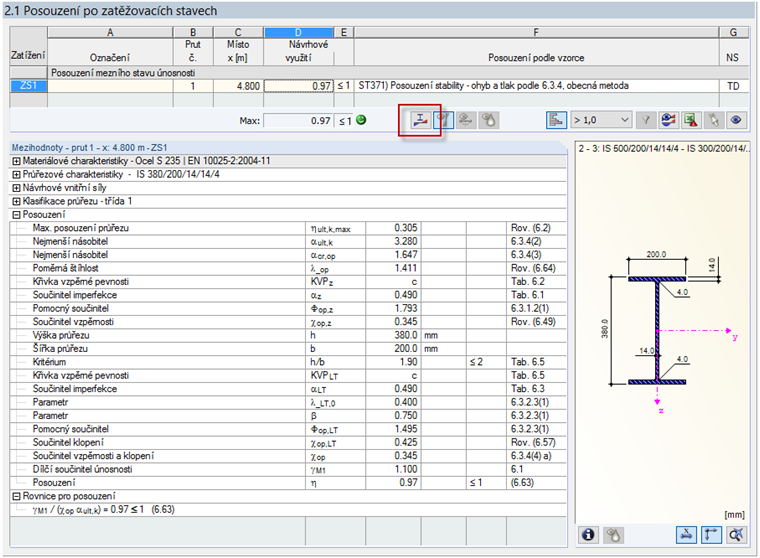Image resolution: width=760 pixels, height=558 pixels.
Task: Export the table to Excel
Action: (691, 120)
